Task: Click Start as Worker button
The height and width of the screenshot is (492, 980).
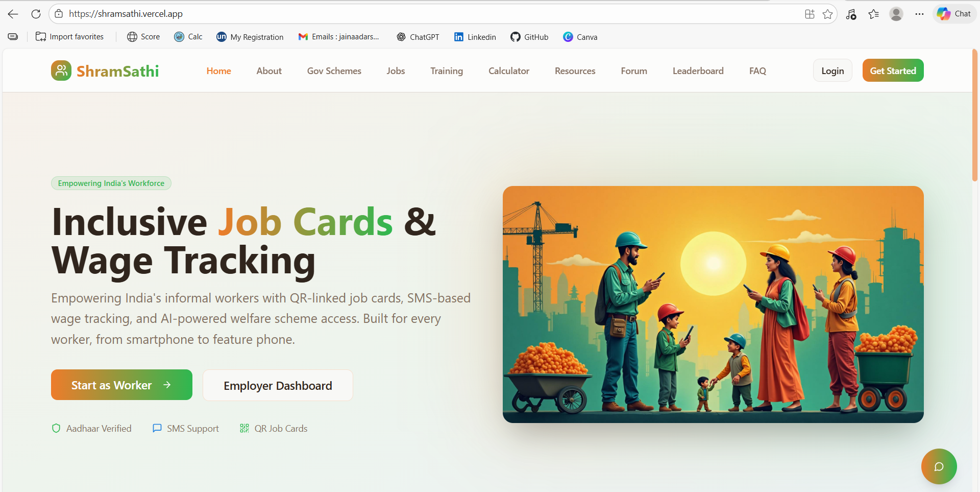Action: [121, 385]
